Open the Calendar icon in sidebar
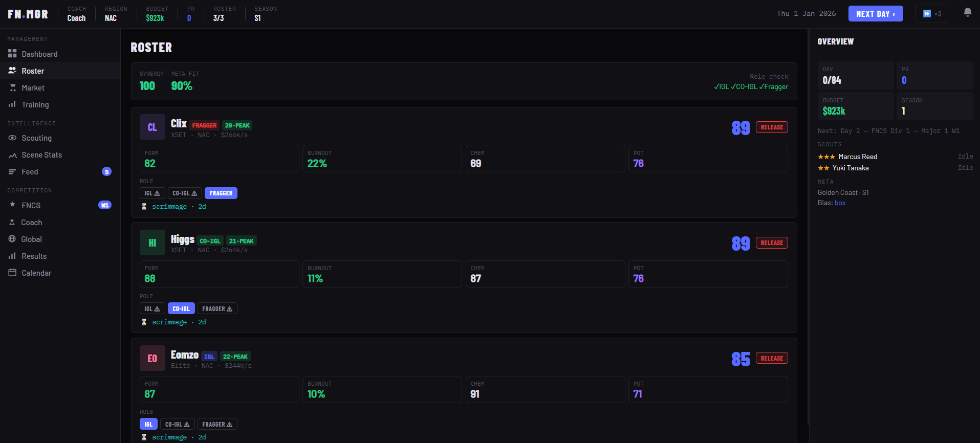Viewport: 980px width, 443px height. (12, 273)
